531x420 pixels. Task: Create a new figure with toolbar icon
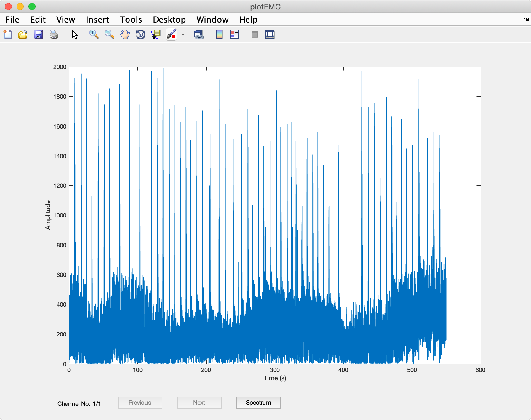pos(8,35)
